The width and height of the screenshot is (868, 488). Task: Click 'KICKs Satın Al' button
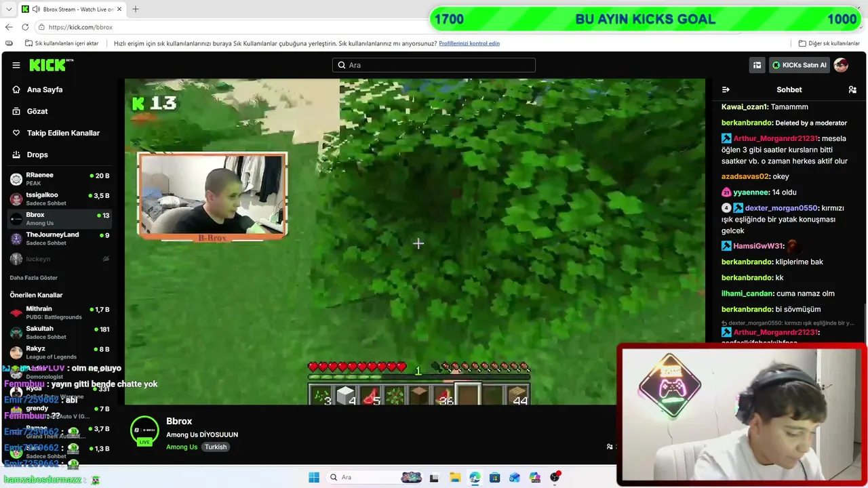800,65
